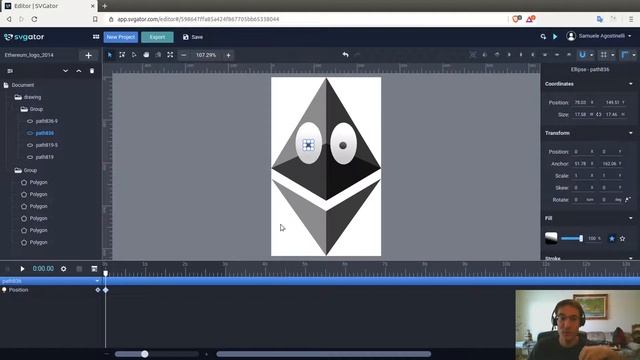Click the Coordinates Position X field
640x360 pixels.
(x=583, y=102)
